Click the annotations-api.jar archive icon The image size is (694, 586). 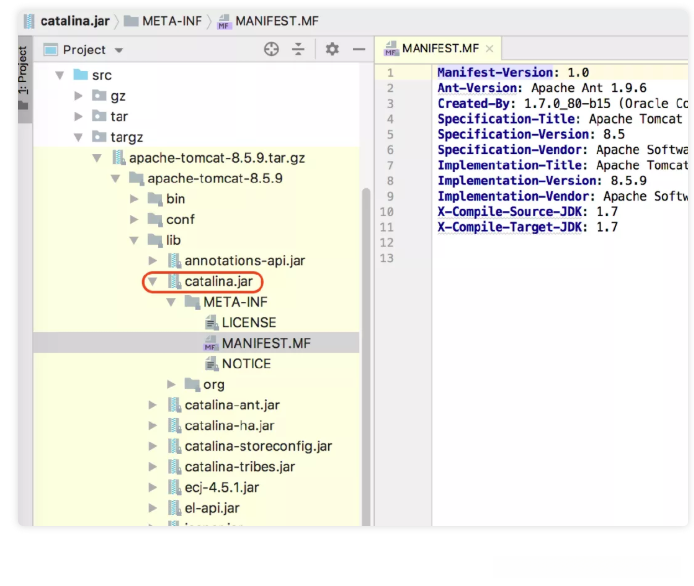point(175,260)
